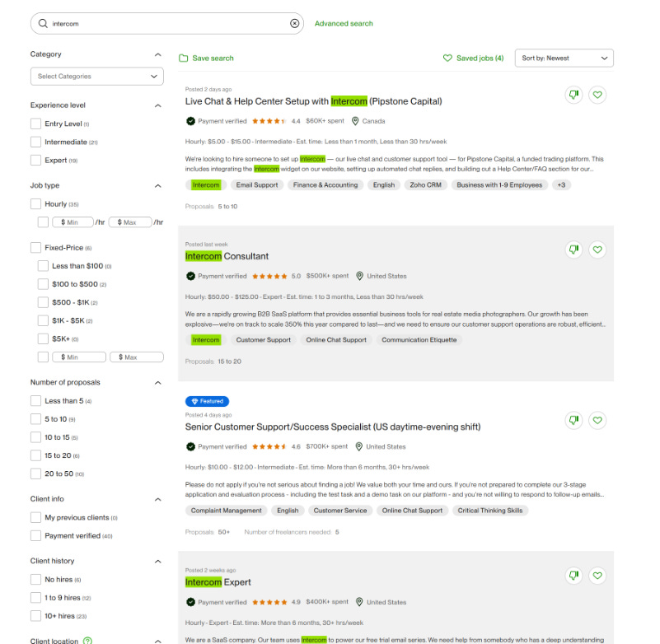Save the Intercom Consultant job
The width and height of the screenshot is (660, 644).
coord(597,250)
